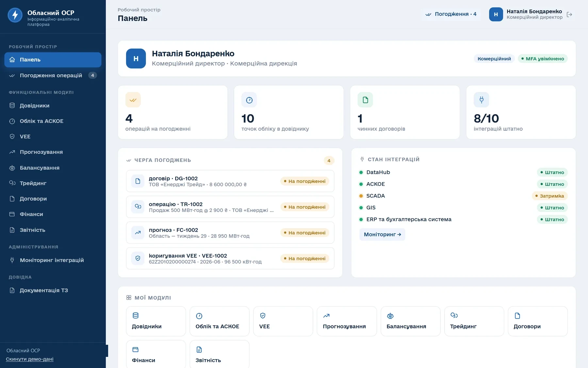Image resolution: width=588 pixels, height=368 pixels.
Task: Click the Штатно status badge for DataHub
Action: pos(552,172)
